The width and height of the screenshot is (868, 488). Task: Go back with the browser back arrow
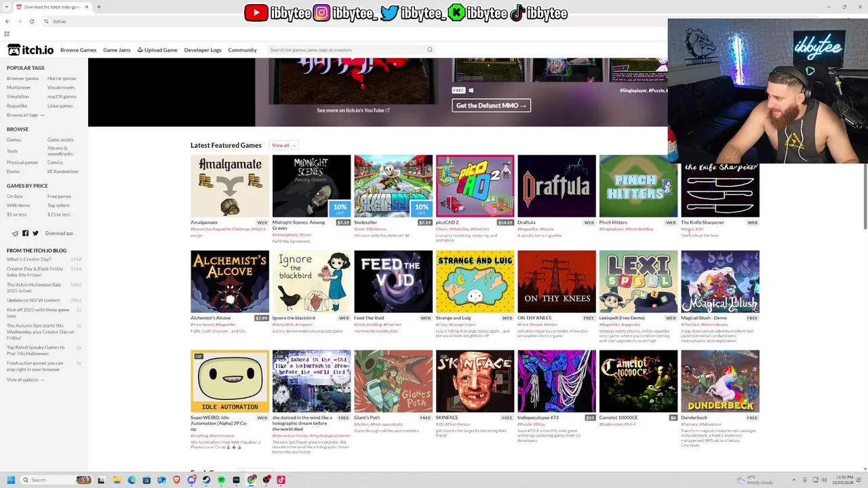click(x=7, y=21)
